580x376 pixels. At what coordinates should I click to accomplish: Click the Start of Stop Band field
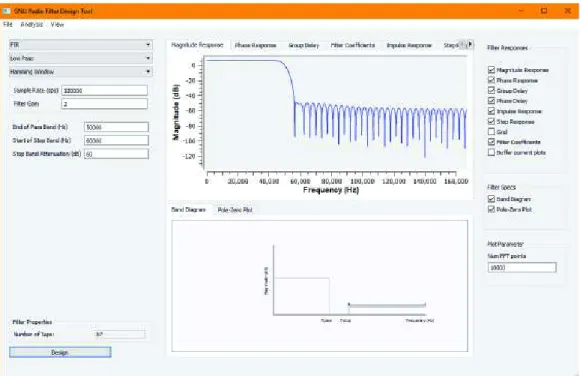coord(116,140)
